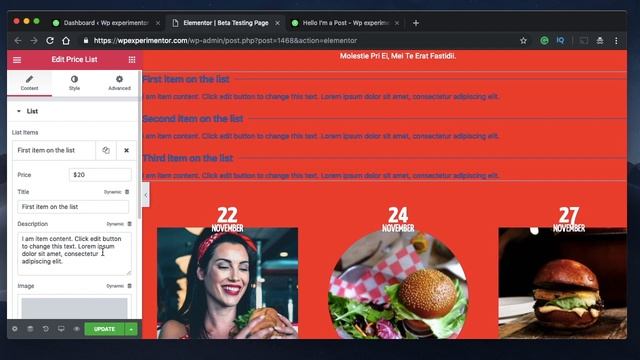
Task: Select the woman eating burger image
Action: (227, 283)
